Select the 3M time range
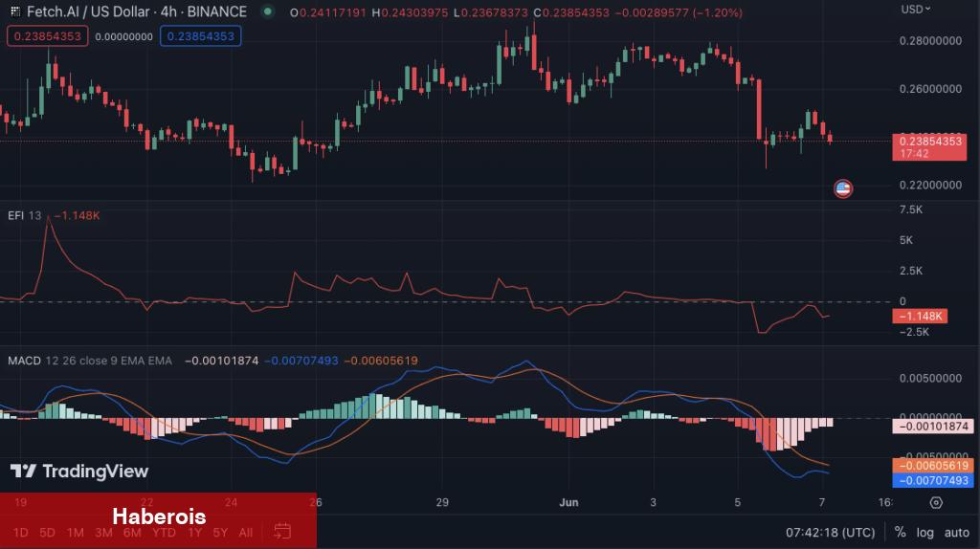 (x=103, y=533)
